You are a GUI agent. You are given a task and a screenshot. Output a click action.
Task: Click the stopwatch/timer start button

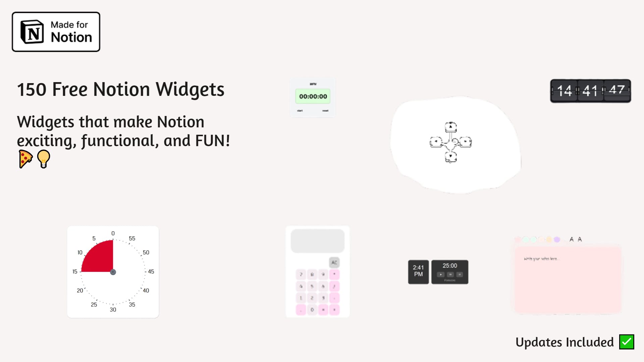[x=300, y=111]
